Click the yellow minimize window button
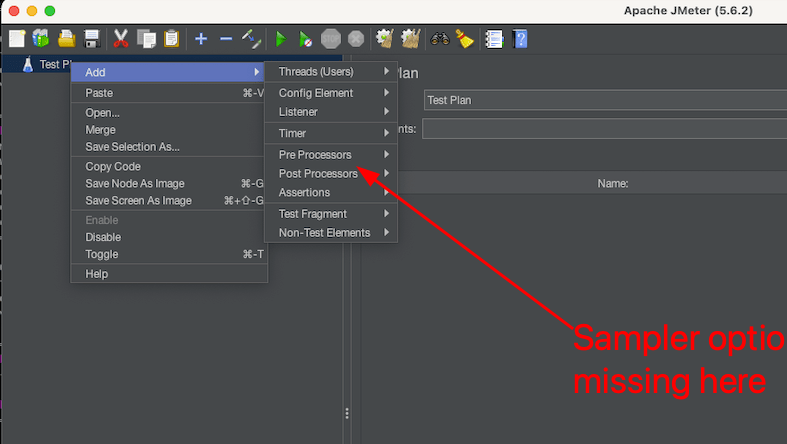The width and height of the screenshot is (787, 444). pos(32,11)
